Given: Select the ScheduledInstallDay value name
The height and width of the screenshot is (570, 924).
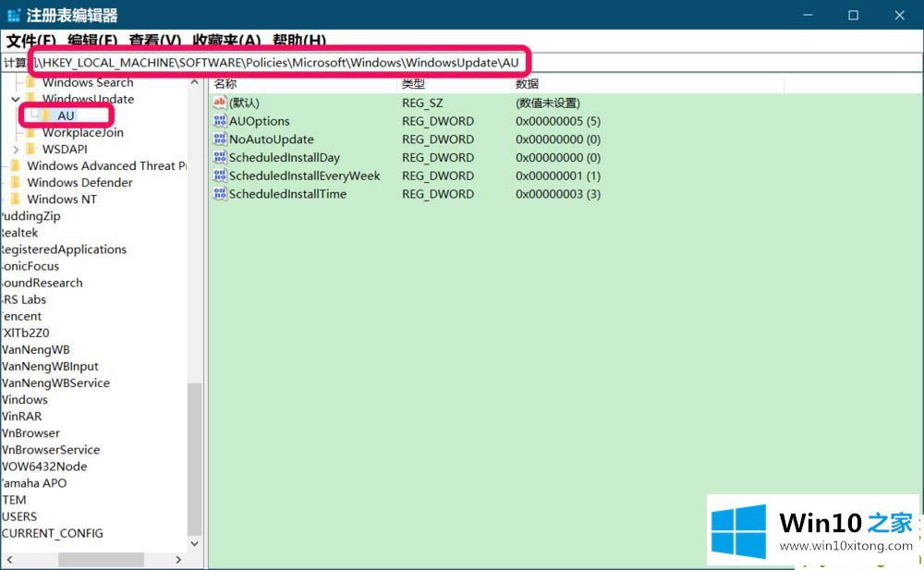Looking at the screenshot, I should click(x=285, y=157).
